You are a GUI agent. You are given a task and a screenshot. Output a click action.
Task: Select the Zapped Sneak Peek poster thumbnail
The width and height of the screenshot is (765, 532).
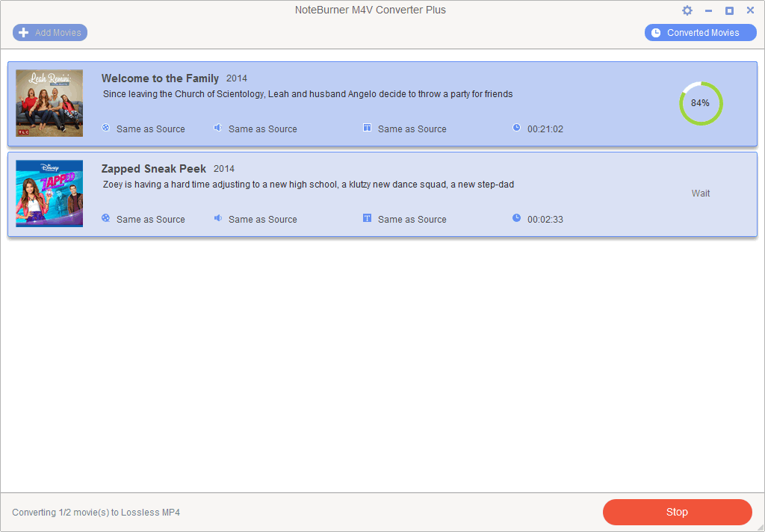(x=49, y=194)
